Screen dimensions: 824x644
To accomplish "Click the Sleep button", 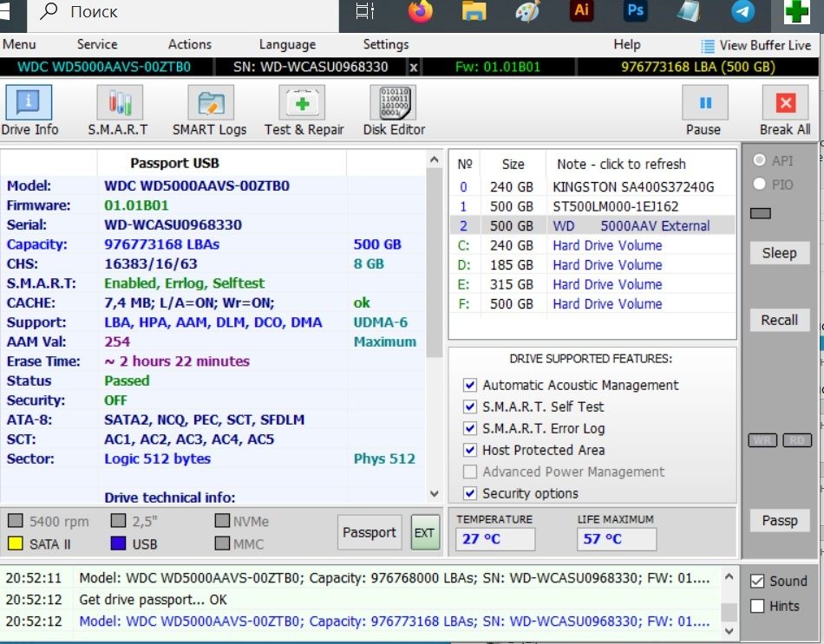I will (780, 253).
